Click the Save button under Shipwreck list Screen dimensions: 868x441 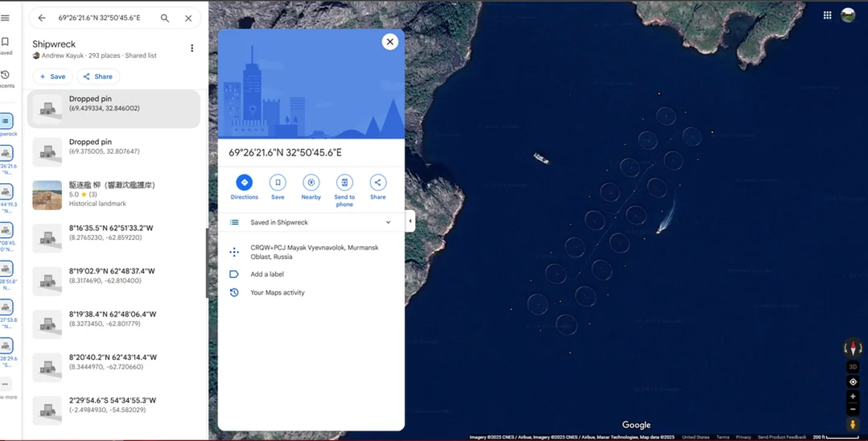53,76
